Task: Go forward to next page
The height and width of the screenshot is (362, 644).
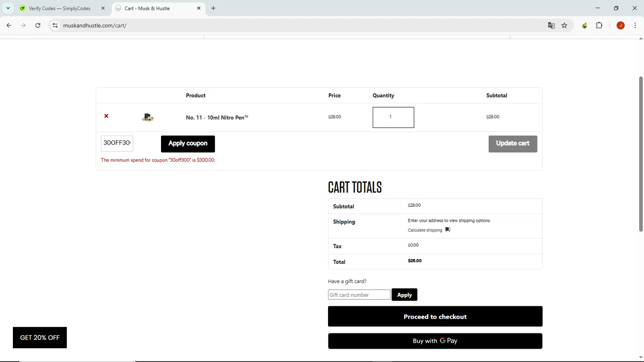Action: coord(24,25)
